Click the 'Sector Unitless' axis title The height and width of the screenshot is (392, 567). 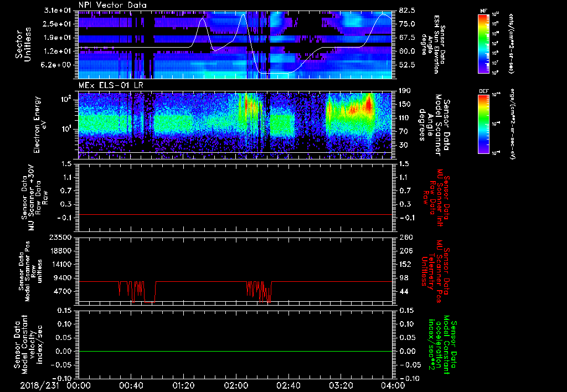[x=23, y=44]
